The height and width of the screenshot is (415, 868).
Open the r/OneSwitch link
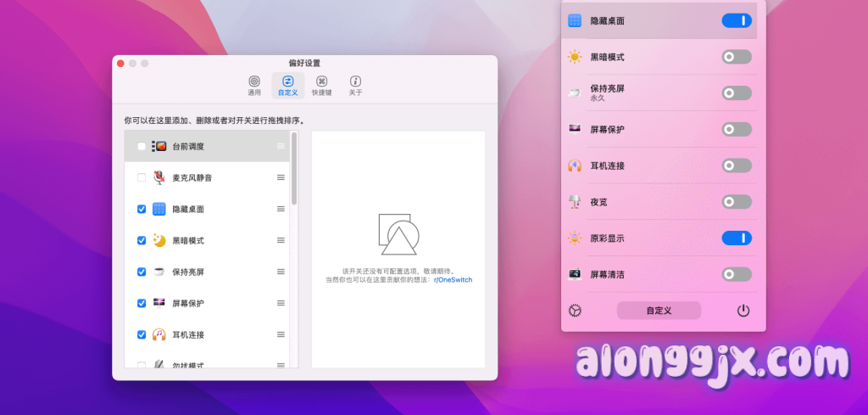(453, 279)
